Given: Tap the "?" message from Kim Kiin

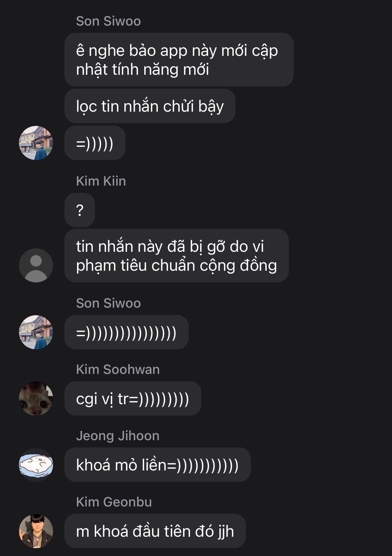Looking at the screenshot, I should tap(80, 210).
